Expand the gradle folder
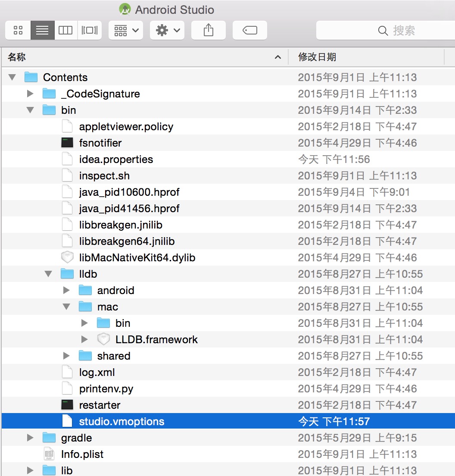This screenshot has height=476, width=455. (x=30, y=438)
